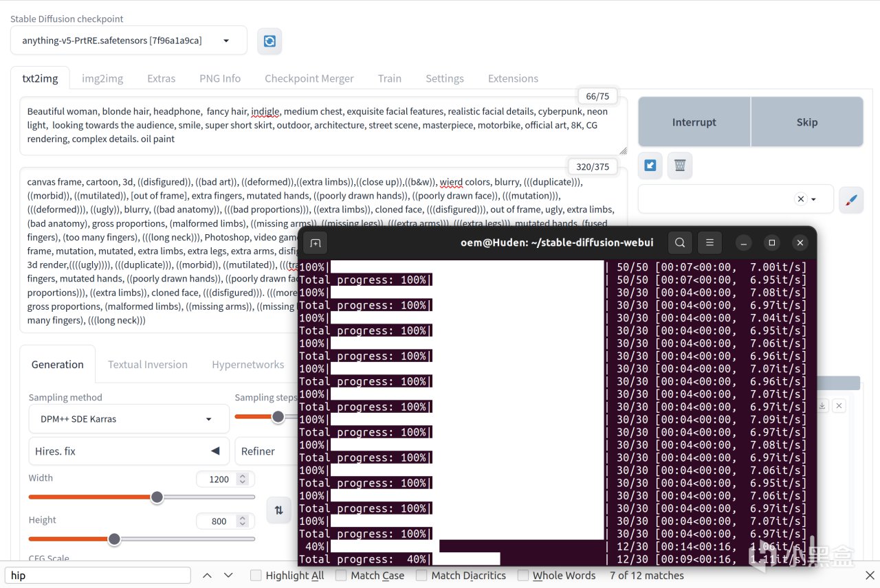Open the paintbrush style editor icon
The height and width of the screenshot is (588, 880).
pos(851,199)
